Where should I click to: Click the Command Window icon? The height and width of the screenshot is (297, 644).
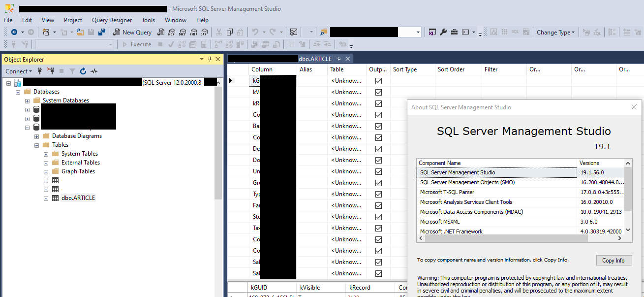click(x=465, y=32)
